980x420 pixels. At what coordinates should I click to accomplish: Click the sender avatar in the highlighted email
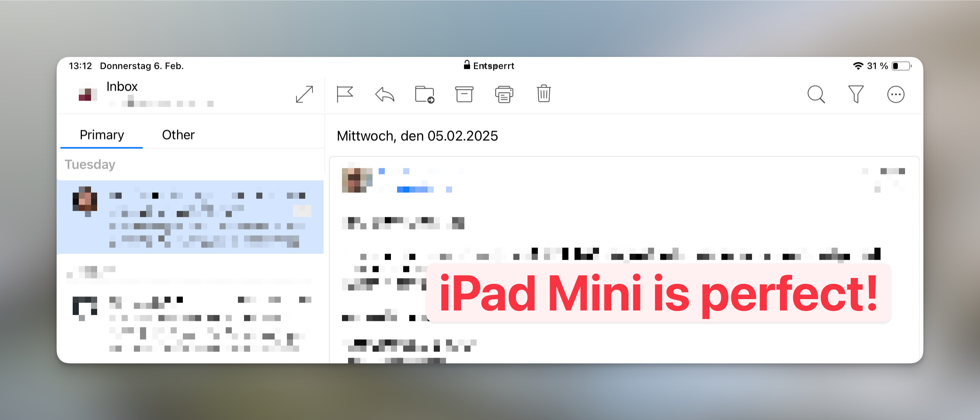85,201
